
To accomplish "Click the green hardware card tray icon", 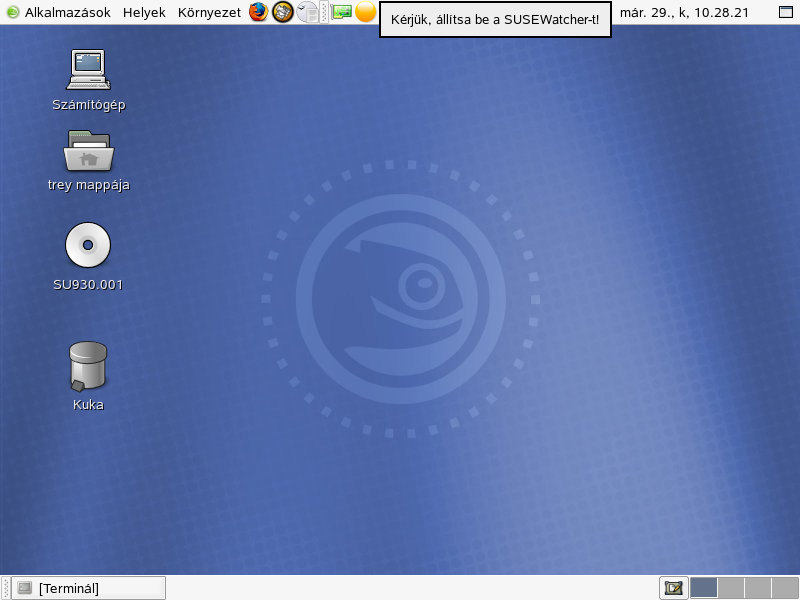I will coord(341,12).
